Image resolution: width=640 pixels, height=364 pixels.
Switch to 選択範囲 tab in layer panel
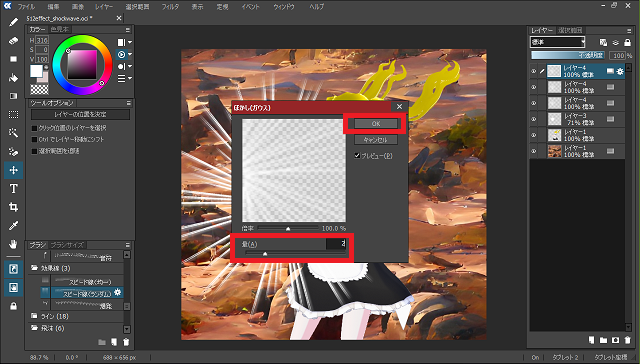point(571,30)
